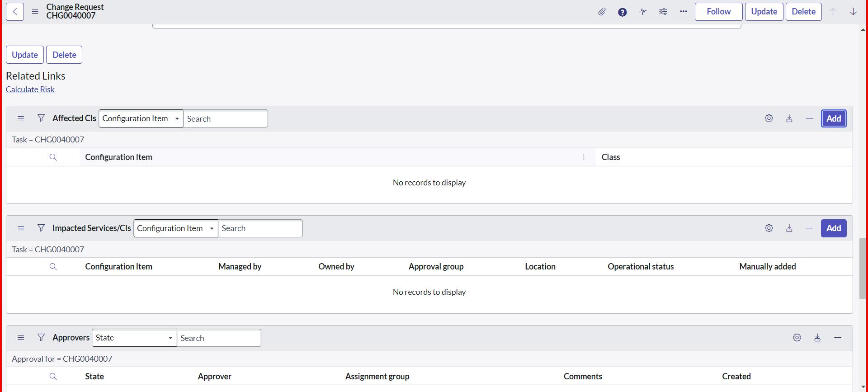This screenshot has width=868, height=392.
Task: Open the personalize form sliders icon
Action: pyautogui.click(x=663, y=12)
